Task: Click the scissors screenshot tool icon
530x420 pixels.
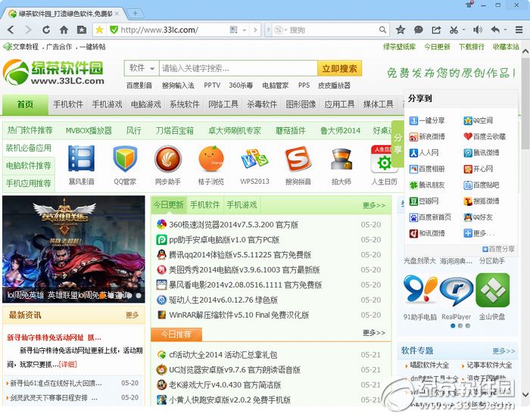Action: click(454, 30)
